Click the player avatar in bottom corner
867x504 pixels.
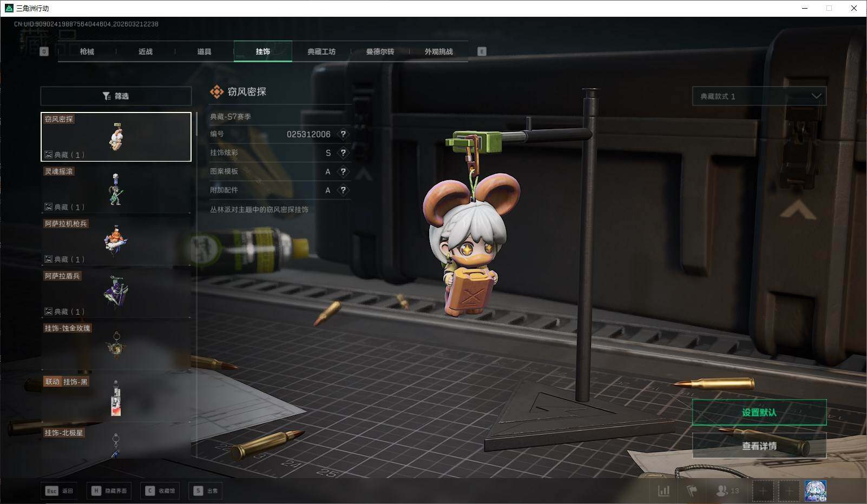click(x=815, y=490)
